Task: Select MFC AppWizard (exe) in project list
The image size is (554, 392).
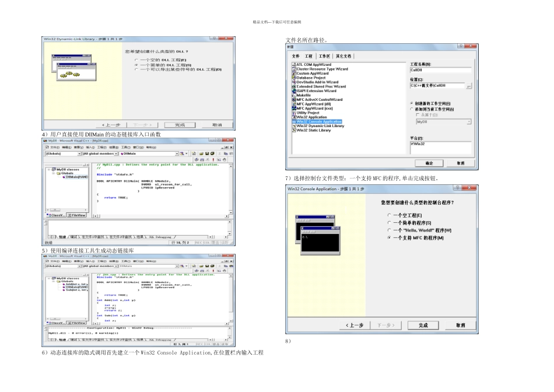Action: (x=314, y=108)
